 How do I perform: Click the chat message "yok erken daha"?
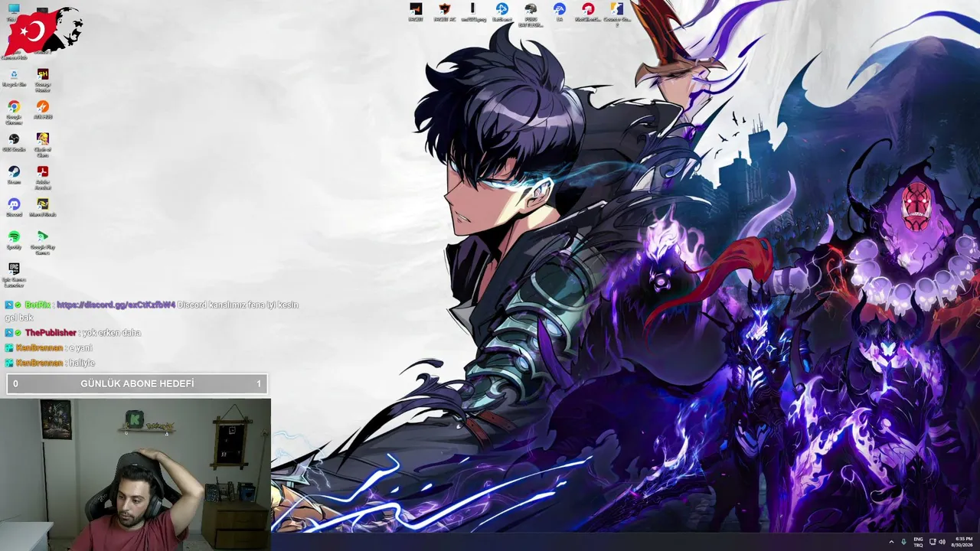pyautogui.click(x=111, y=333)
